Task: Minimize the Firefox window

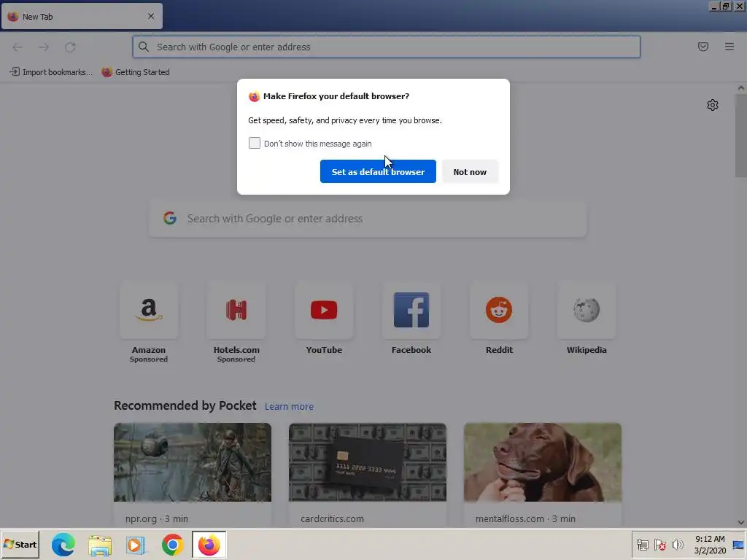Action: (x=713, y=7)
